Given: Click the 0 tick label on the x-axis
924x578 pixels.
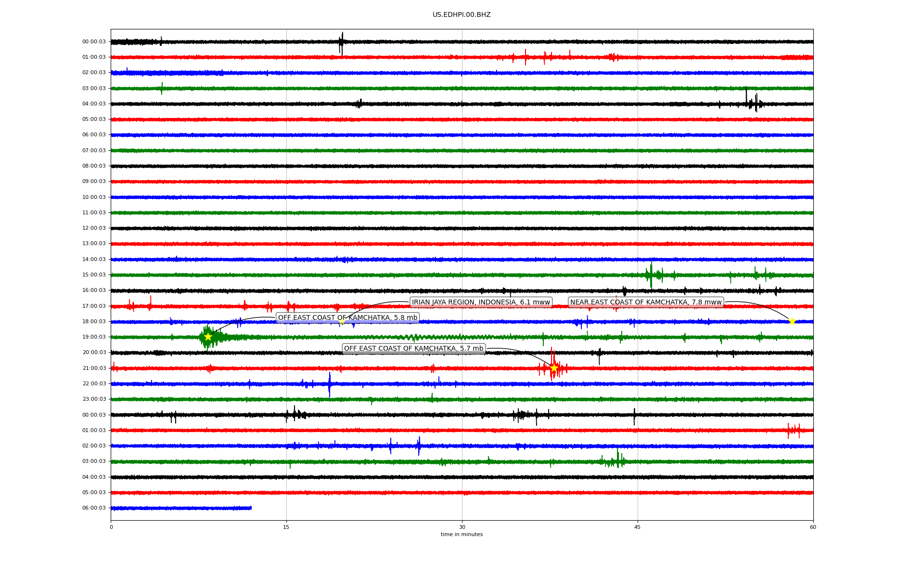Looking at the screenshot, I should (x=111, y=527).
